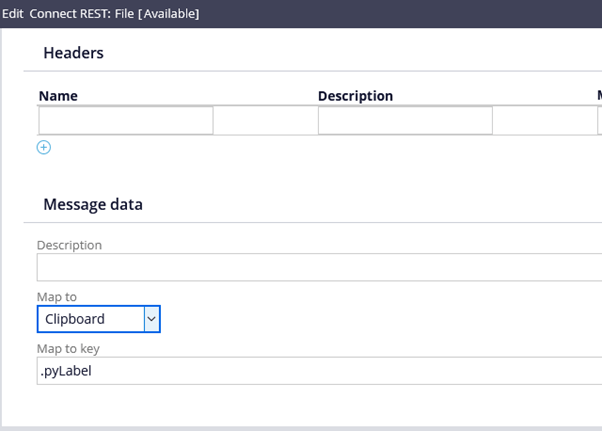
Task: Click the partially visible third column header
Action: tap(598, 96)
